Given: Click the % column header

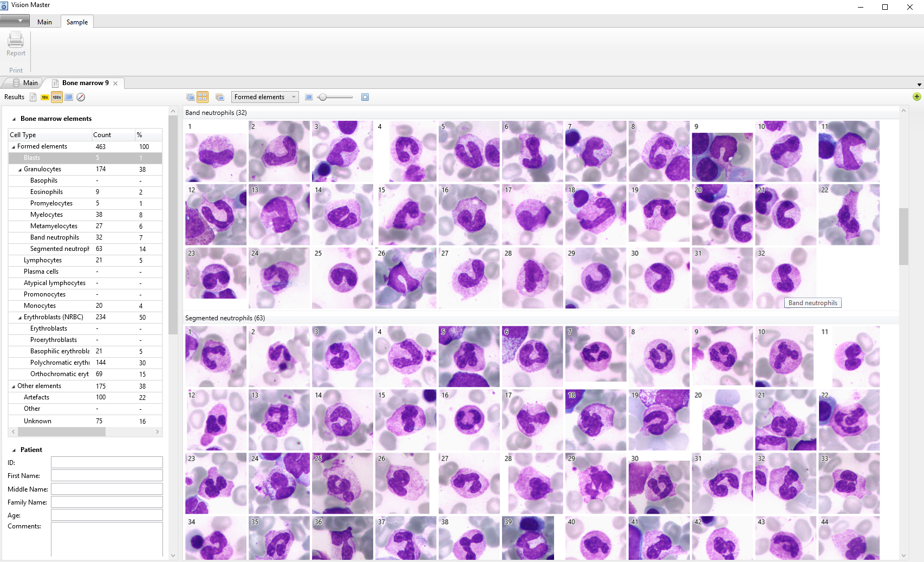Looking at the screenshot, I should click(x=148, y=135).
